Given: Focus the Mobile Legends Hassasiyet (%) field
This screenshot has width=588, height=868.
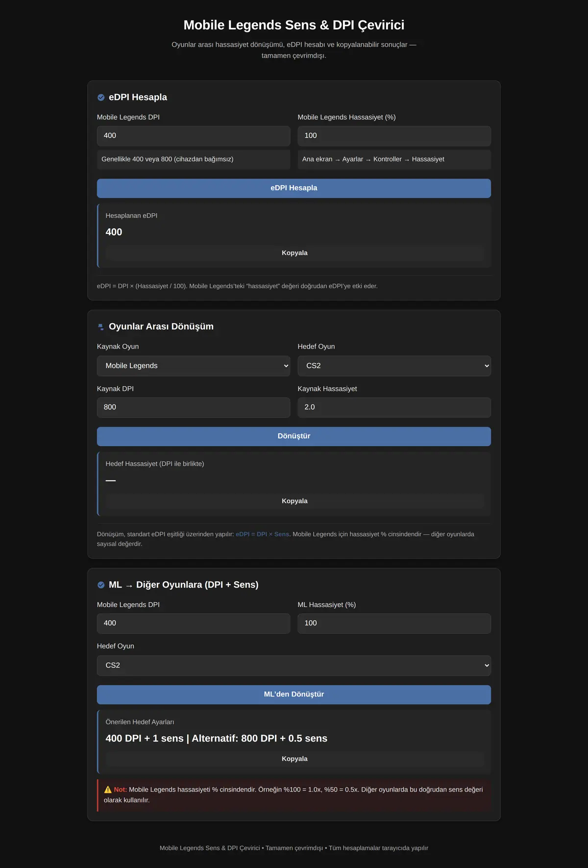Looking at the screenshot, I should coord(394,136).
